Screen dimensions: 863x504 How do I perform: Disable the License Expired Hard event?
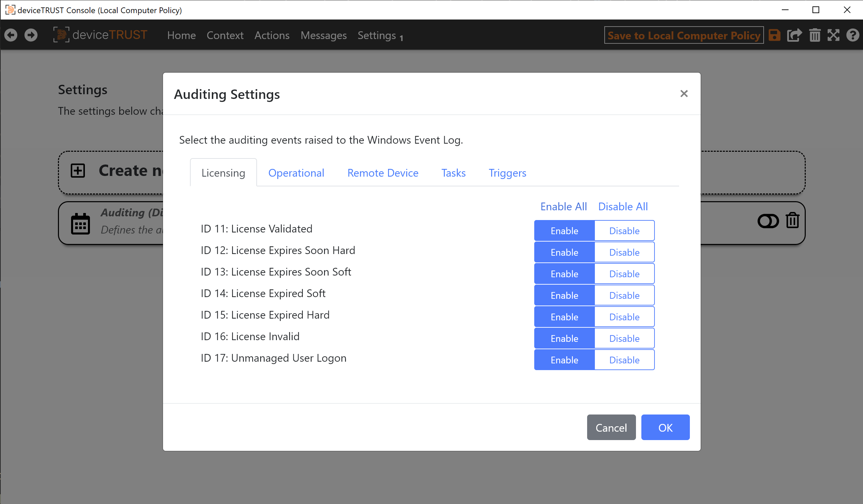pyautogui.click(x=624, y=317)
